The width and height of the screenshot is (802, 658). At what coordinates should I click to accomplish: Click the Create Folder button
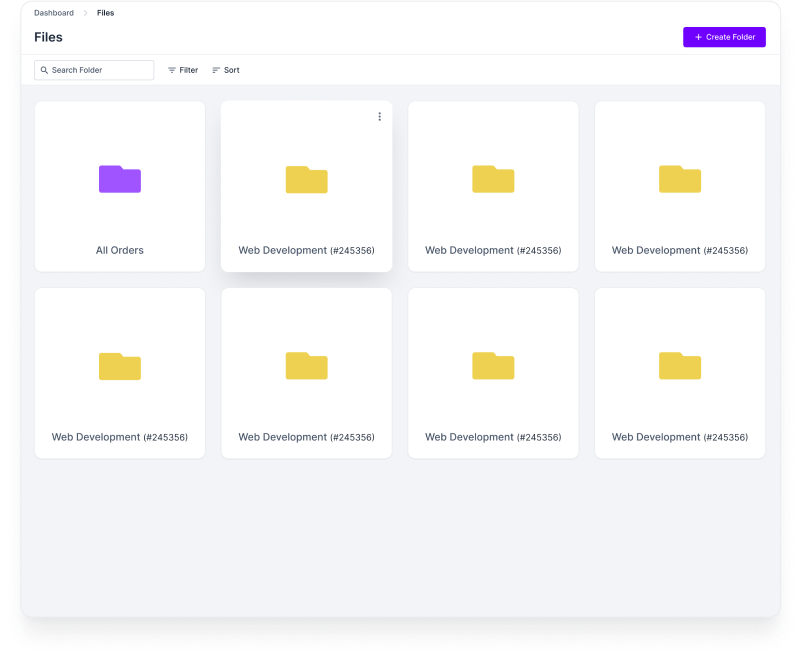[724, 37]
